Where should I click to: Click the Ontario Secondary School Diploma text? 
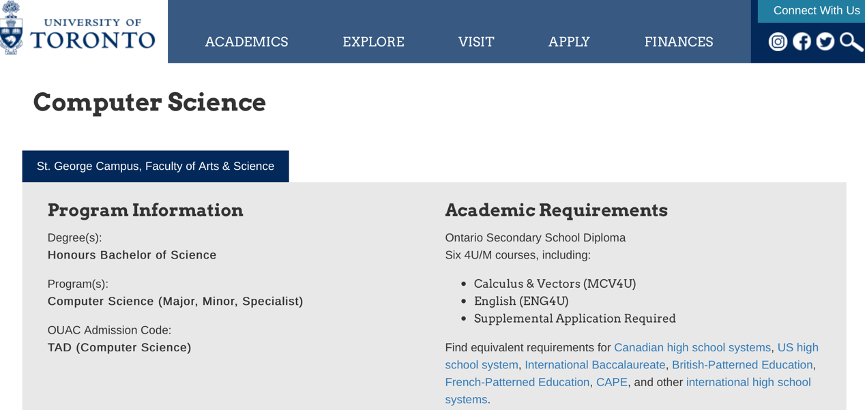pos(535,238)
